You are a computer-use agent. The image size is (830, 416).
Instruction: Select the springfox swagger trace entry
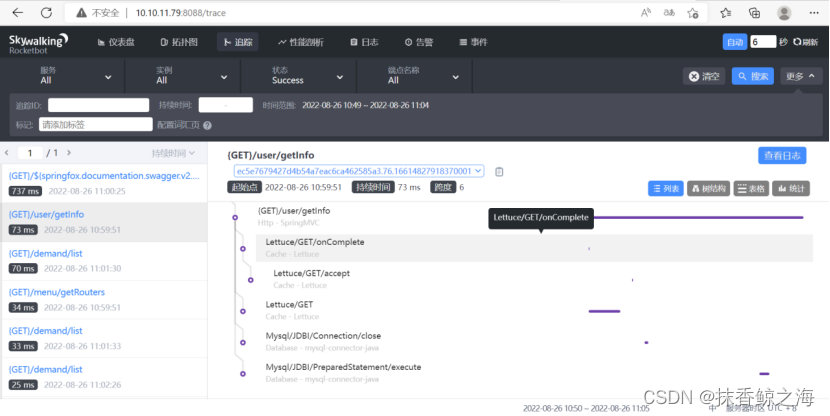tap(104, 183)
